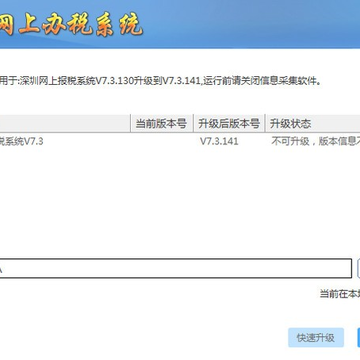Click the V7.3.141 version cell
This screenshot has height=360, width=360.
pos(219,141)
